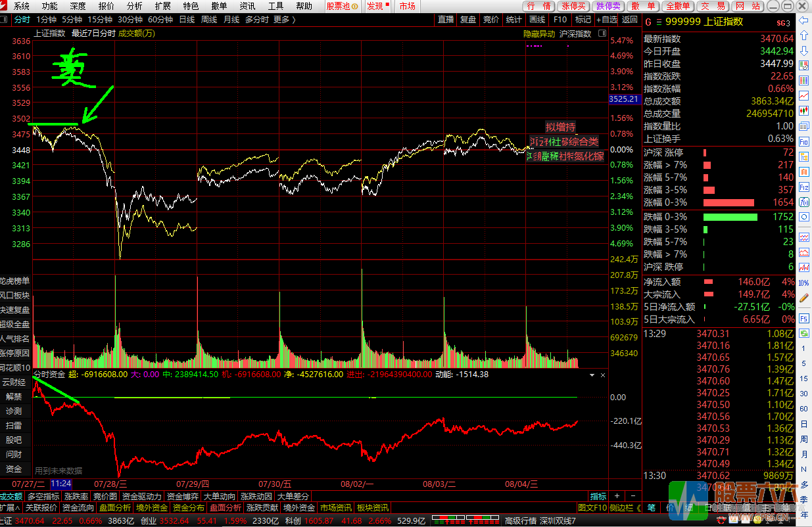Viewport: 812px width, 527px height.
Task: Click the red line chart icon
Action: [803, 95]
